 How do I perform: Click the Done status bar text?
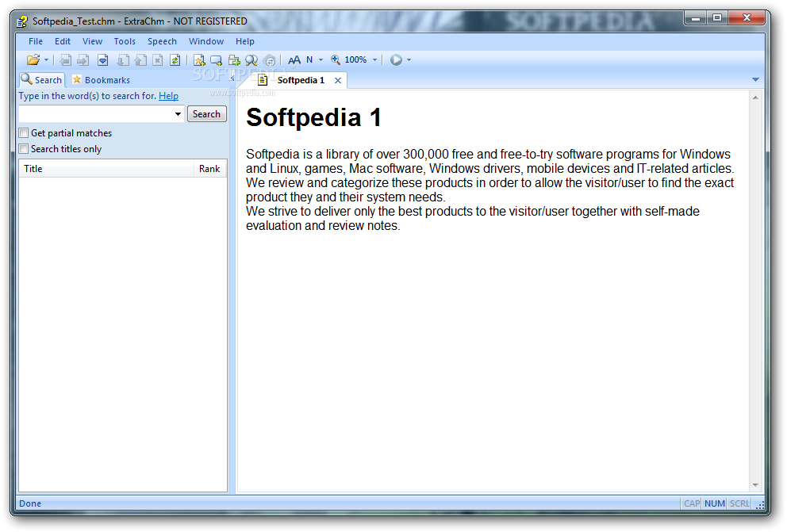(x=30, y=503)
